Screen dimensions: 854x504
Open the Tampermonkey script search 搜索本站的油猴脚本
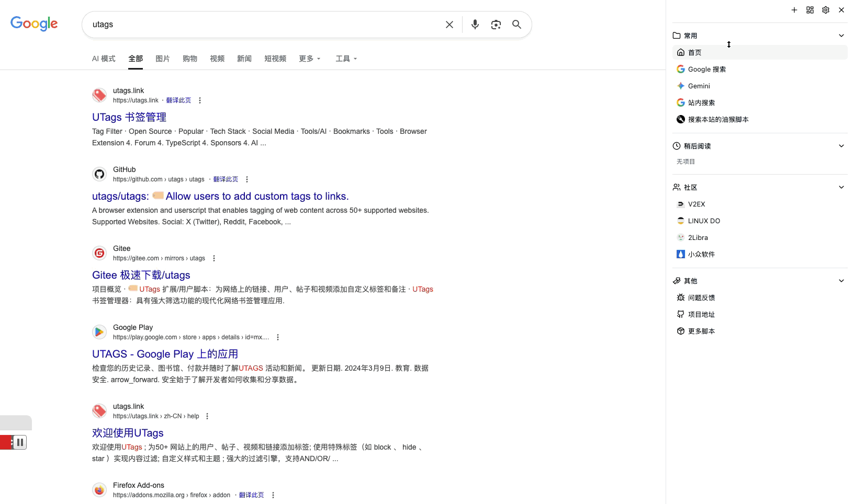(x=717, y=119)
